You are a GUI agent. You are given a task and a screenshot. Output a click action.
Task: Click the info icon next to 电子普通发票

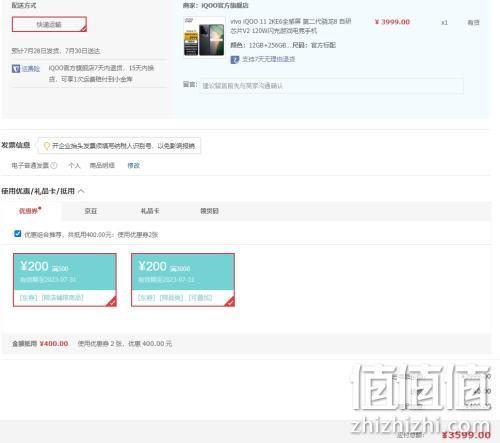[54, 165]
